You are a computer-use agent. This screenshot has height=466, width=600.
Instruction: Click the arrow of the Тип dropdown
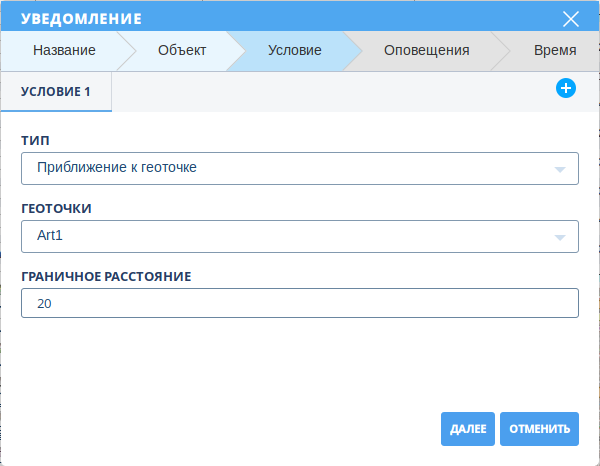[x=560, y=169]
